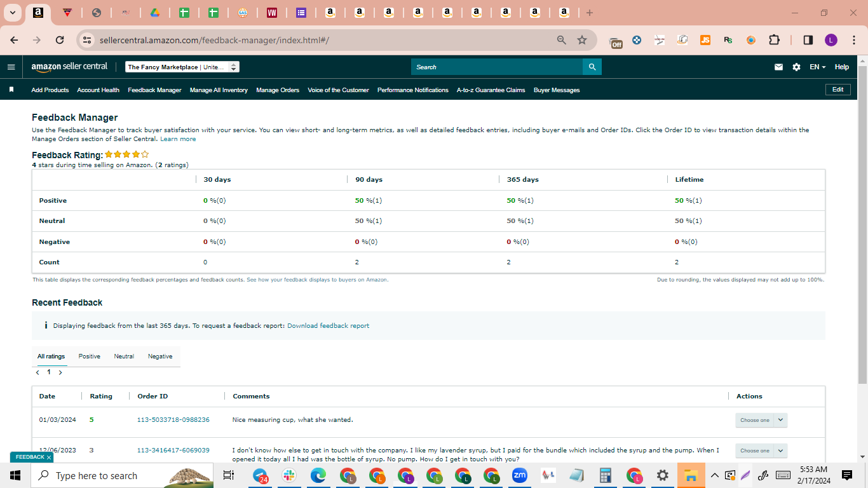Open Buyer Messages
868x488 pixels.
[557, 90]
